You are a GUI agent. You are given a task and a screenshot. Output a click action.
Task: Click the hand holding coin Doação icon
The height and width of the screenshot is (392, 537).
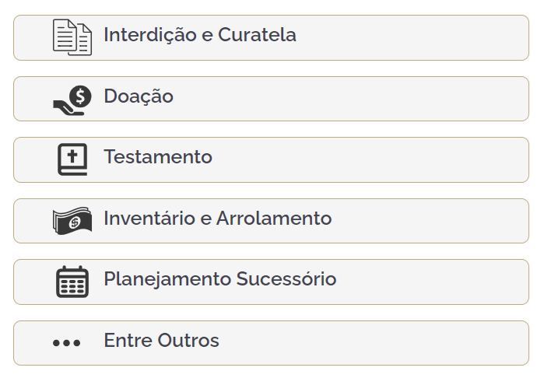72,100
